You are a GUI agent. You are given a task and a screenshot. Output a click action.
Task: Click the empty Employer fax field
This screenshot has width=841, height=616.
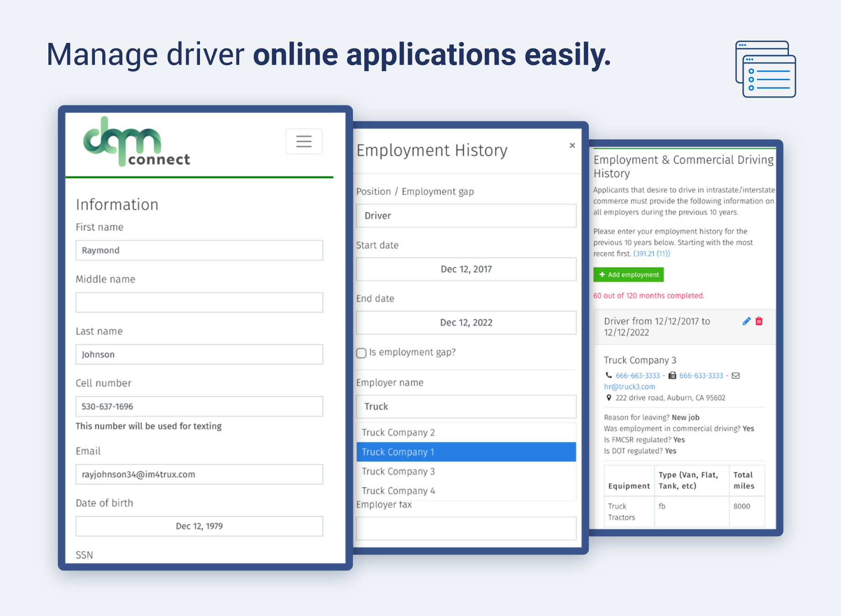click(x=466, y=528)
